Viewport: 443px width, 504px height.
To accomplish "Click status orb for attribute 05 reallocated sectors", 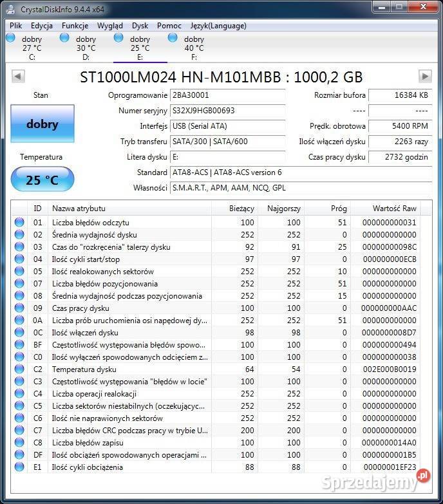I will [19, 272].
